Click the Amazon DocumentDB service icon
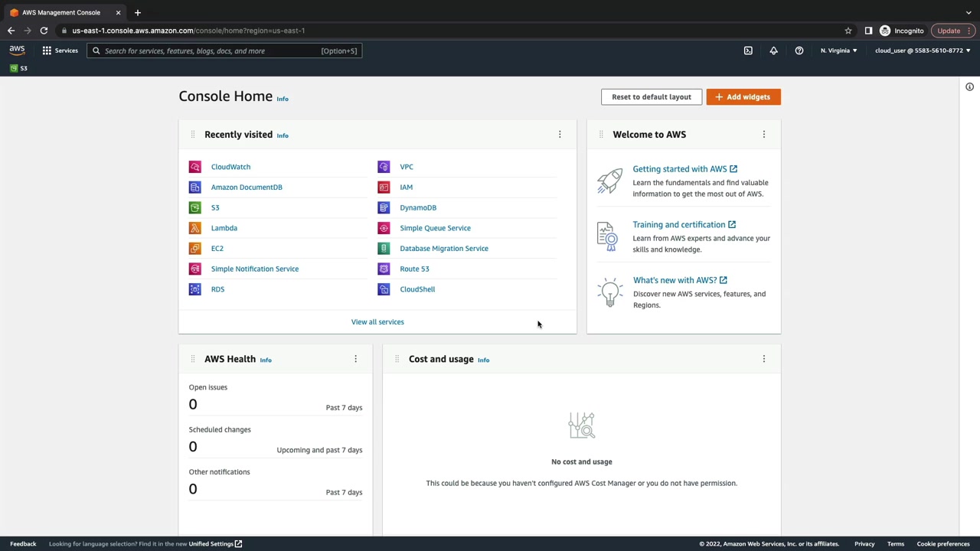 195,187
